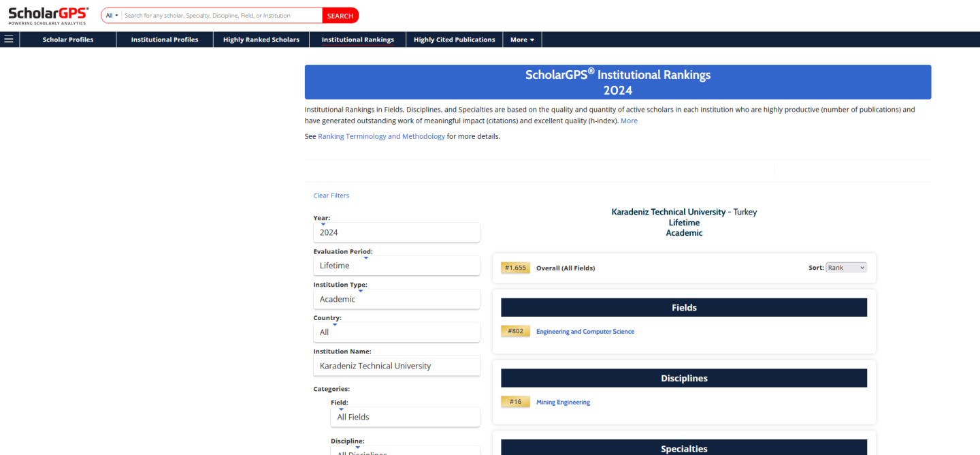Open the Ranking Terminology and Methodology link

[x=381, y=136]
